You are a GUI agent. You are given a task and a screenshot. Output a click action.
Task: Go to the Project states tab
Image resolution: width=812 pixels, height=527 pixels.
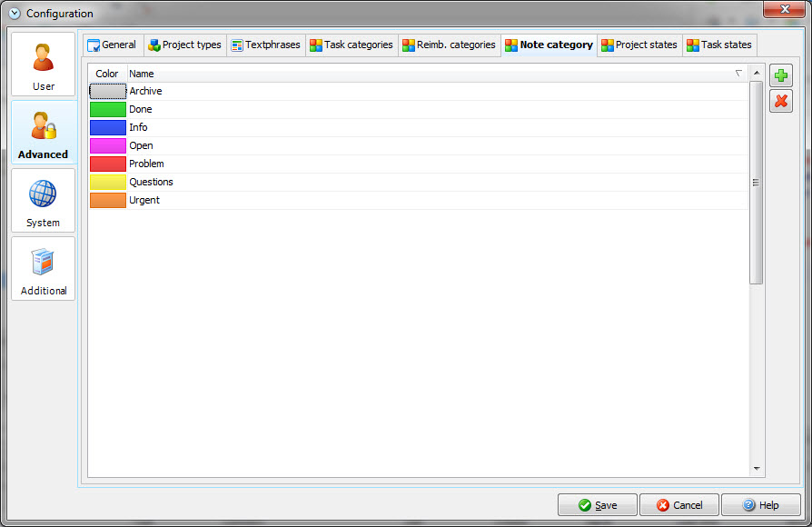click(x=639, y=45)
